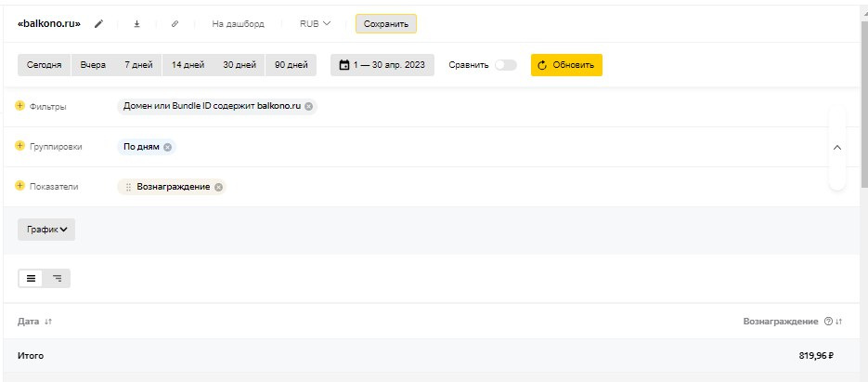The image size is (868, 382).
Task: Add a filter with Фильтры plus icon
Action: click(19, 106)
